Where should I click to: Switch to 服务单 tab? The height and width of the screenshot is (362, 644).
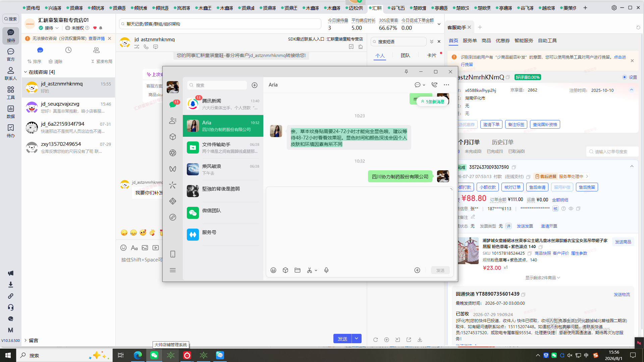click(x=470, y=41)
